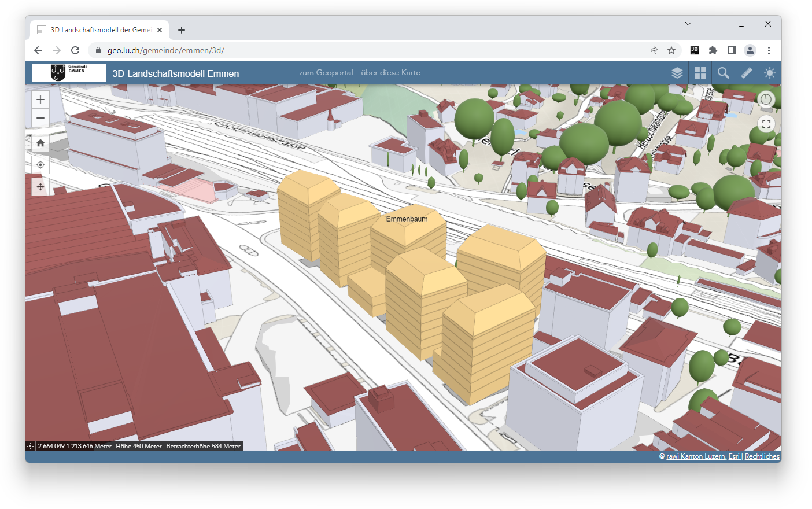Screen dimensions: 812x509
Task: Open 'über diese Karte' menu item
Action: [390, 73]
